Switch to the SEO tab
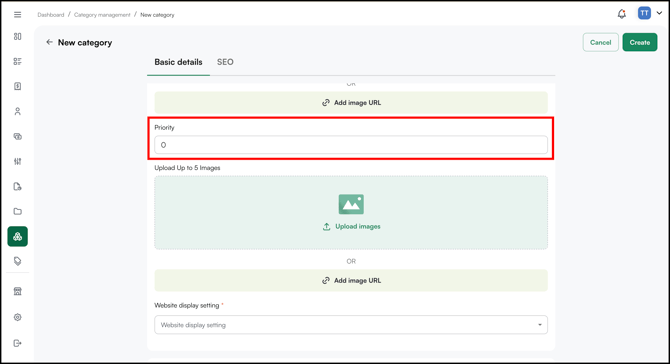670x364 pixels. tap(225, 62)
